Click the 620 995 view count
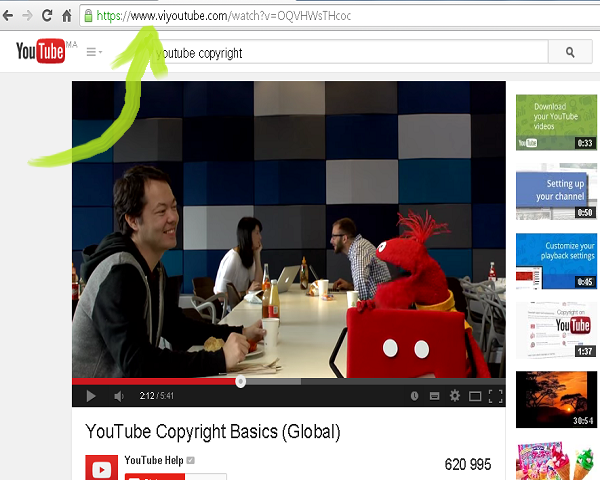Viewport: 600px width, 480px height. point(468,464)
